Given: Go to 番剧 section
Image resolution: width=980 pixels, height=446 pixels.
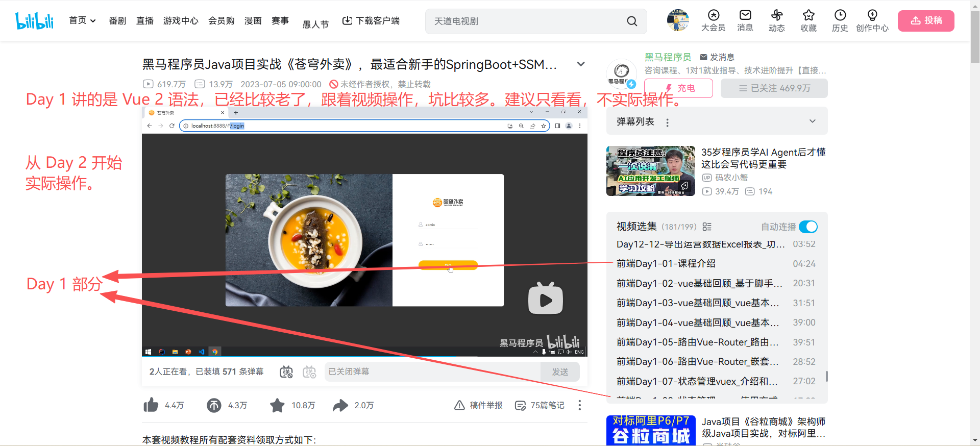Looking at the screenshot, I should (117, 20).
